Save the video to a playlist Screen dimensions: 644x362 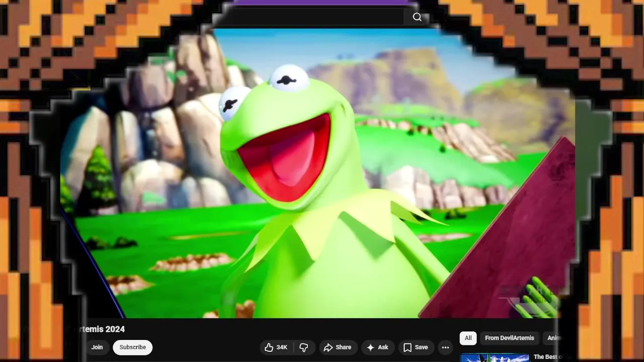coord(416,347)
